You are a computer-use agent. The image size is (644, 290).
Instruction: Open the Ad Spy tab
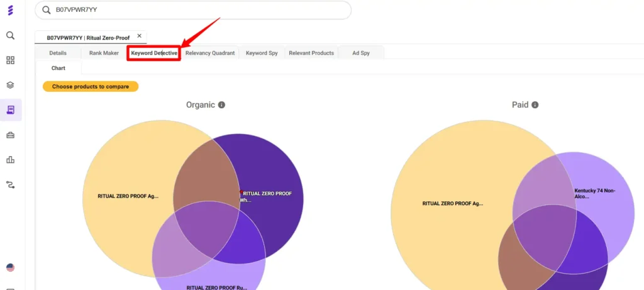point(361,53)
